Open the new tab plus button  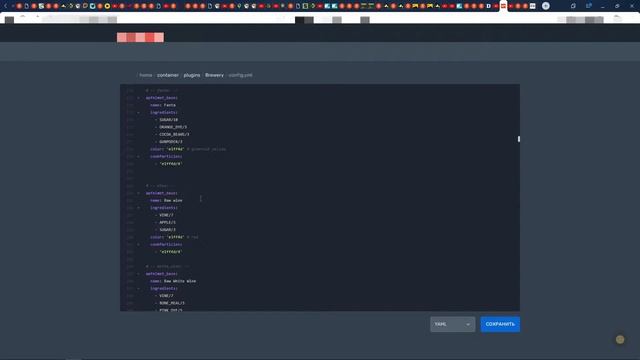point(546,6)
